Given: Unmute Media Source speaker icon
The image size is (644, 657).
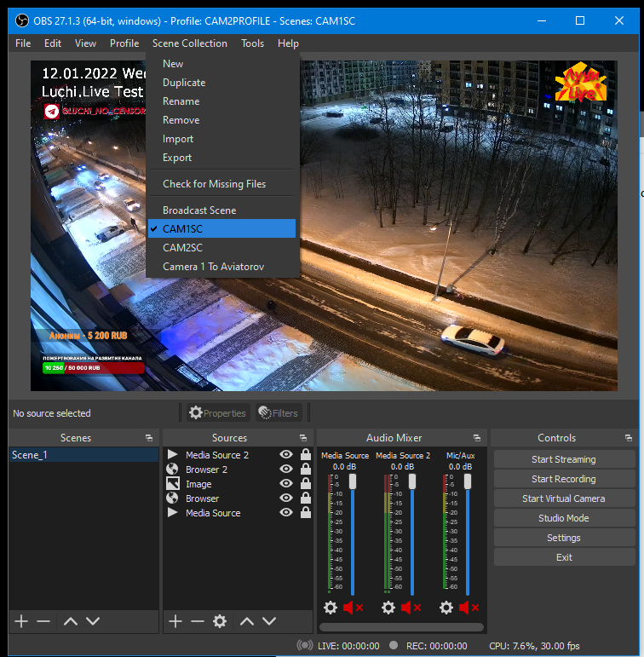Looking at the screenshot, I should click(353, 608).
